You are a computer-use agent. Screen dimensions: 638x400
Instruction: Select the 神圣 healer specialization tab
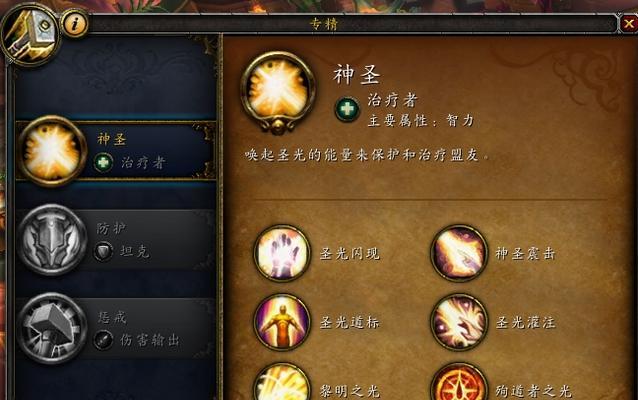pos(116,151)
